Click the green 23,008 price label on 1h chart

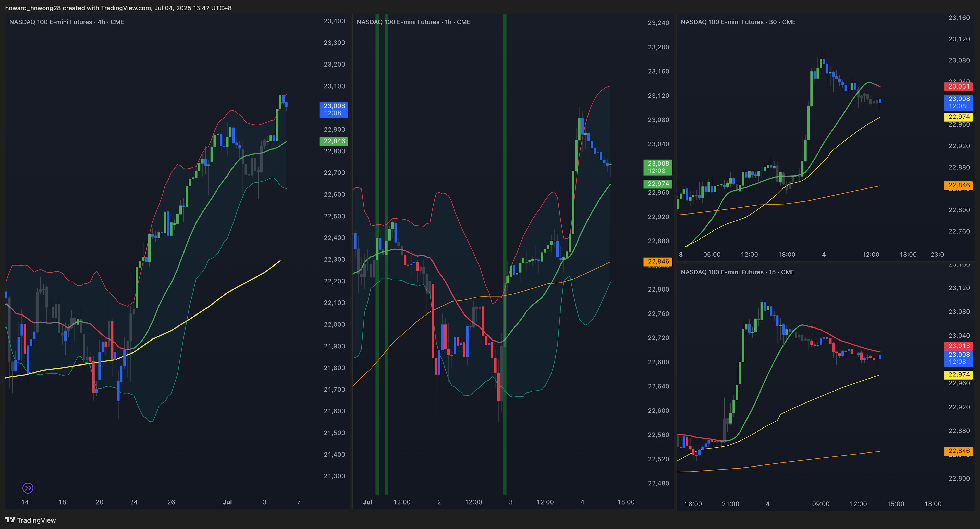pos(658,167)
